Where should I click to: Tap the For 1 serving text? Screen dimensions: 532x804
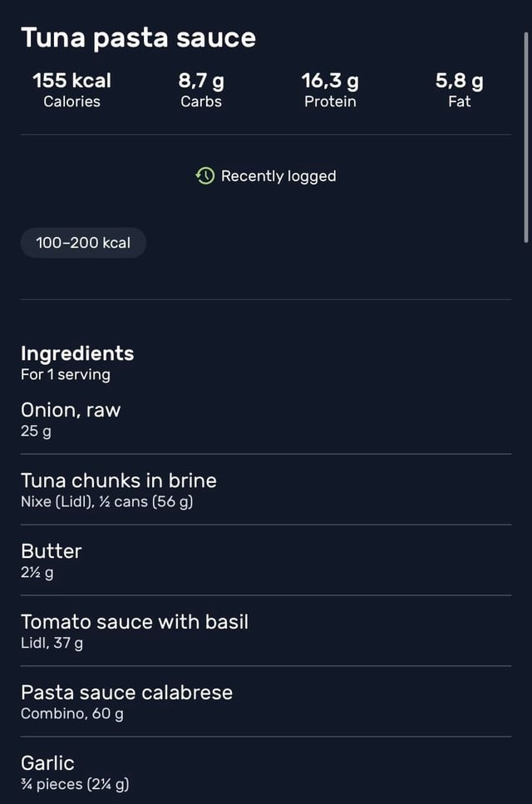(66, 374)
